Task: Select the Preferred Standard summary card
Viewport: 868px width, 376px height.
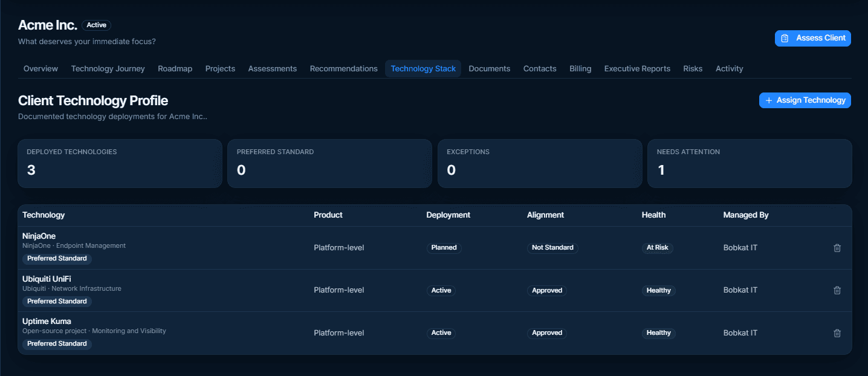Action: coord(329,164)
